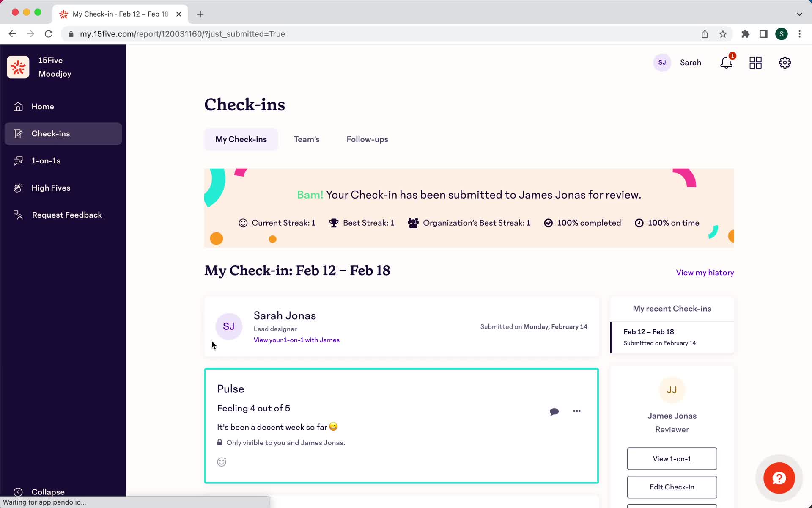Open View your 1-on-1 with James link
Viewport: 812px width, 508px height.
(296, 340)
